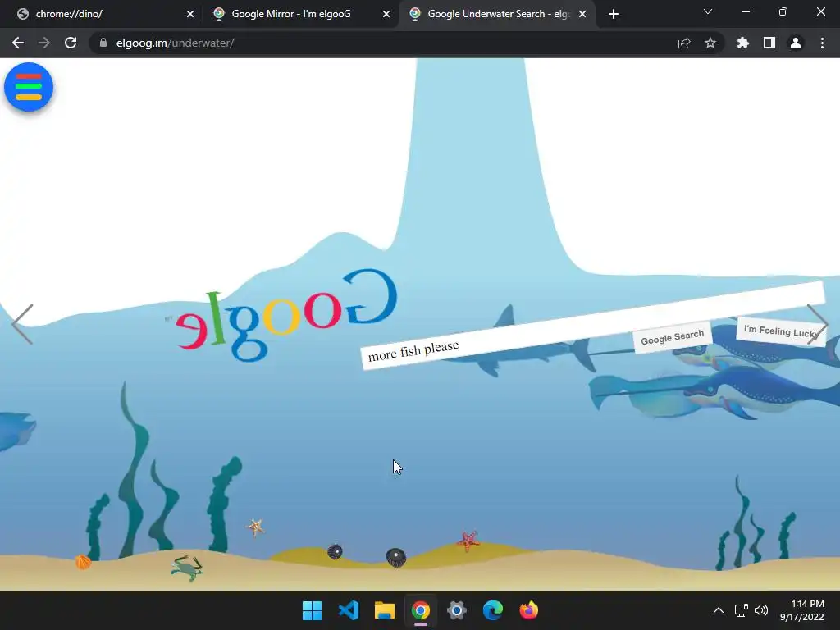Open Settings from the taskbar
840x630 pixels.
tap(456, 610)
